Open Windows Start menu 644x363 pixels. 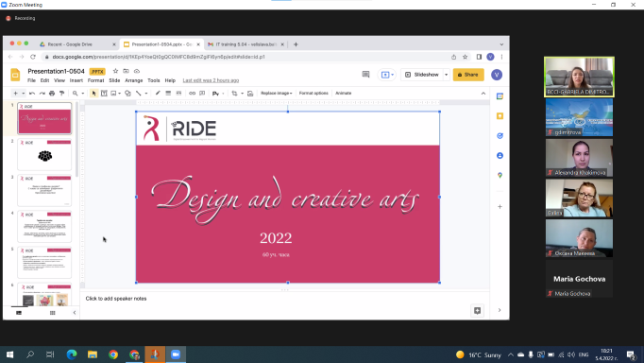[x=9, y=354]
